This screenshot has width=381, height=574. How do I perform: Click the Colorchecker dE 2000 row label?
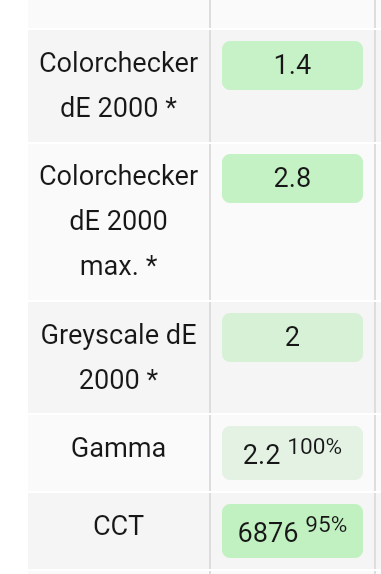[x=119, y=85]
